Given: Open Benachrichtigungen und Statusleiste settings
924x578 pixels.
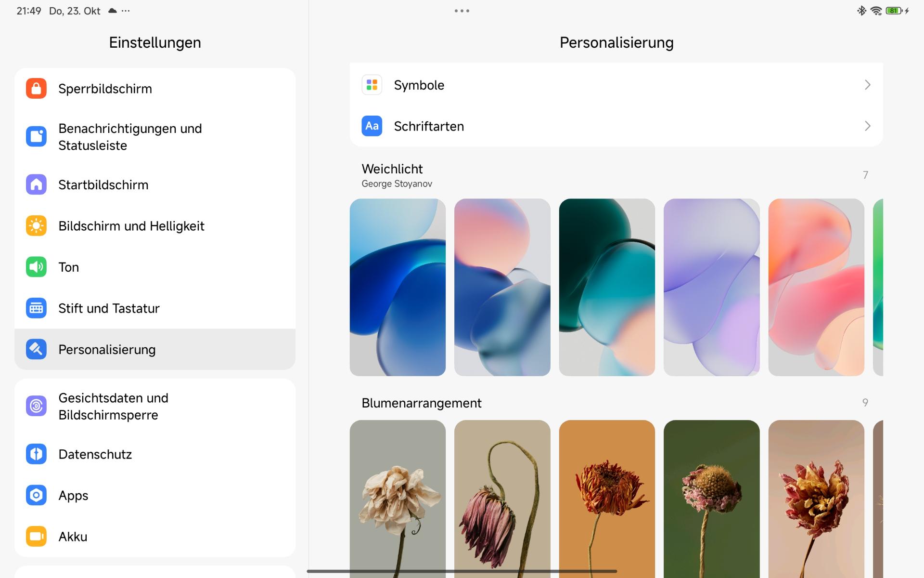Looking at the screenshot, I should pos(130,137).
